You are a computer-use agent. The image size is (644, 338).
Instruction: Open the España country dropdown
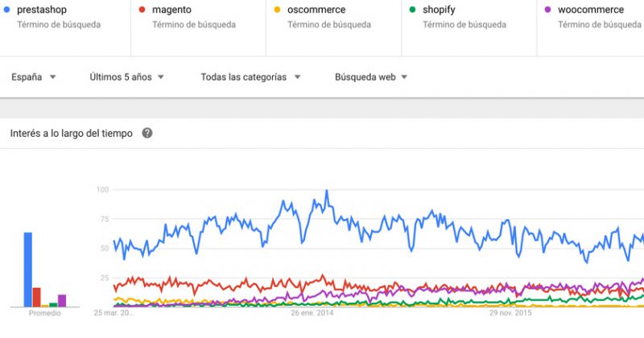pos(34,77)
